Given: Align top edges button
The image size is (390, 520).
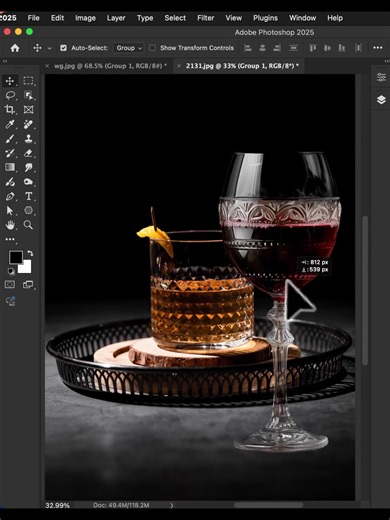Looking at the screenshot, I should [312, 48].
